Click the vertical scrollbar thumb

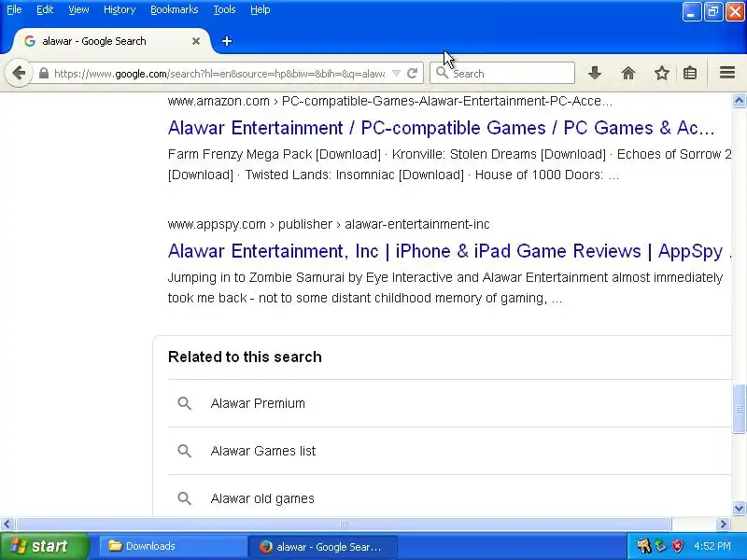(739, 409)
